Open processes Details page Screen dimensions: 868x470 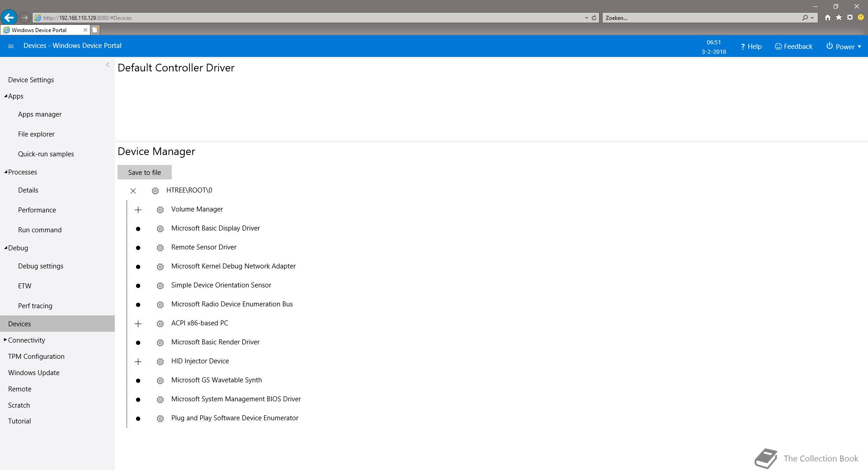[x=28, y=190]
